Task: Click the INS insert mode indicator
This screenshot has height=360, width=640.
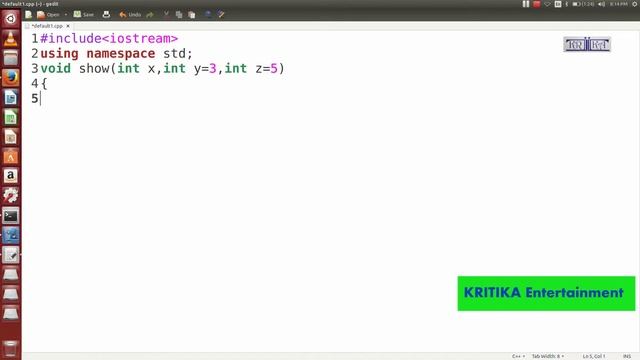Action: tap(627, 356)
